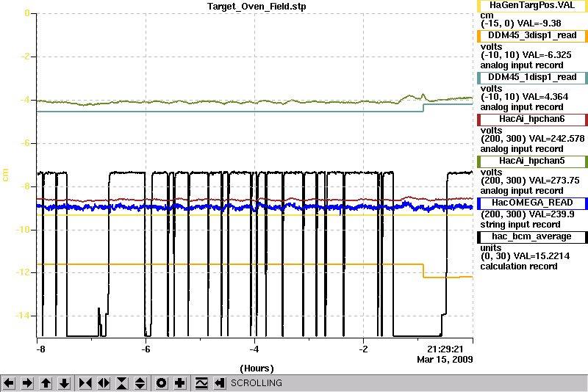Click the -8 hours tick label
The width and height of the screenshot is (588, 392).
(40, 349)
